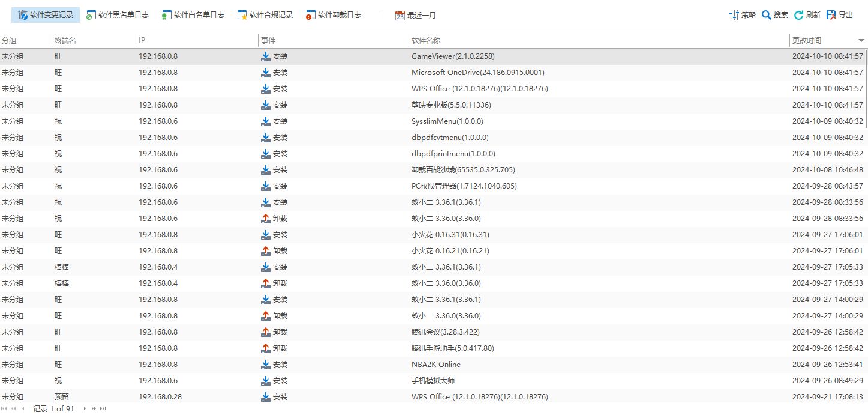868x415 pixels.
Task: Step to the previous record in pager
Action: (x=23, y=408)
